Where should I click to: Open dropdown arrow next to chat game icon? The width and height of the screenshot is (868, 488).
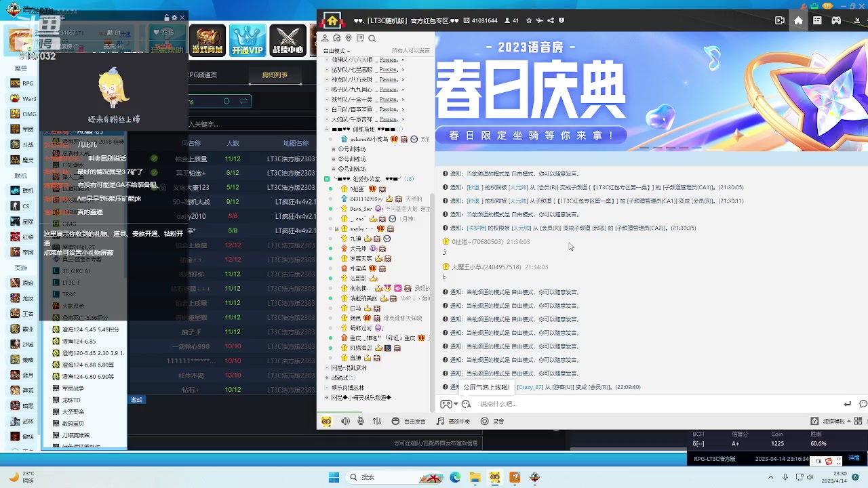click(x=455, y=404)
